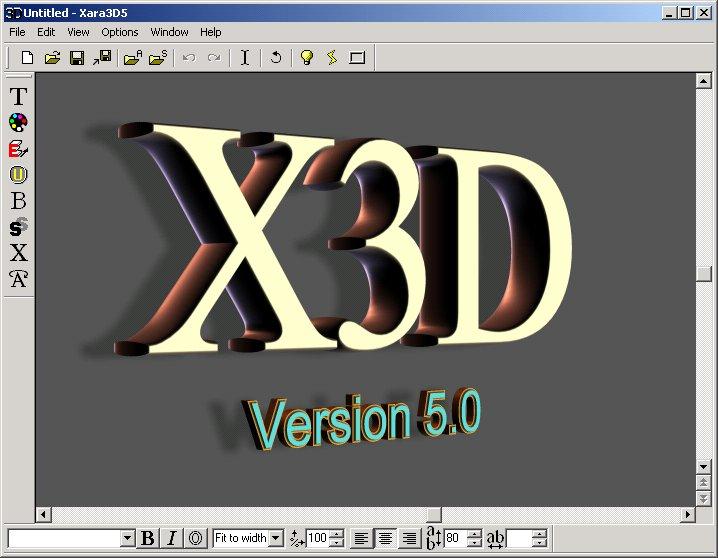Click the rectangle frame icon in toolbar
The width and height of the screenshot is (718, 558).
(x=357, y=58)
